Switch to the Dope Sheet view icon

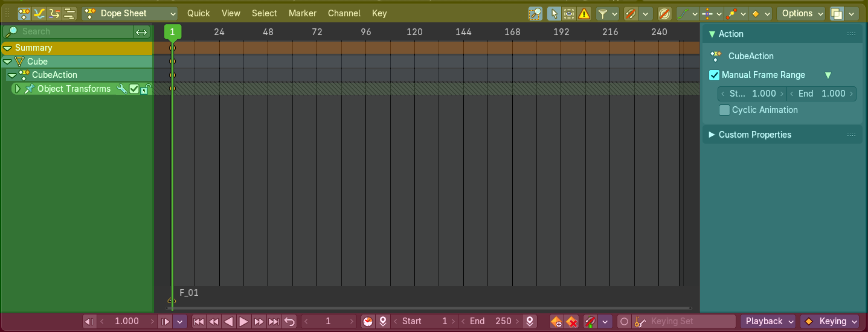point(25,13)
